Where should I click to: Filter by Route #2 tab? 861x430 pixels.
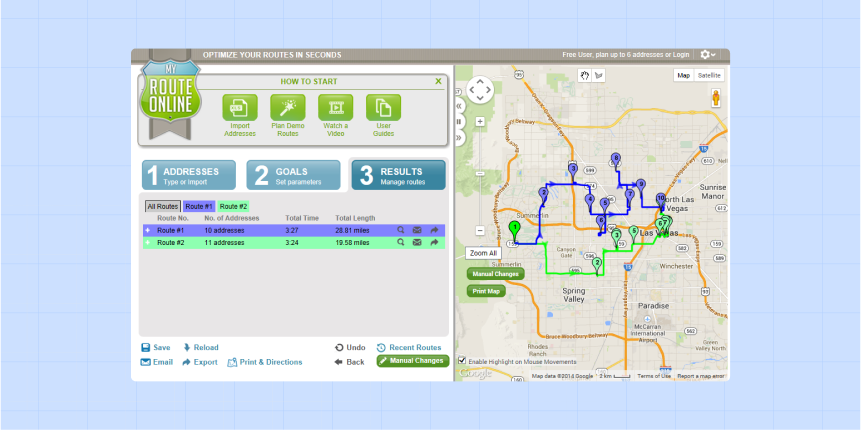233,206
